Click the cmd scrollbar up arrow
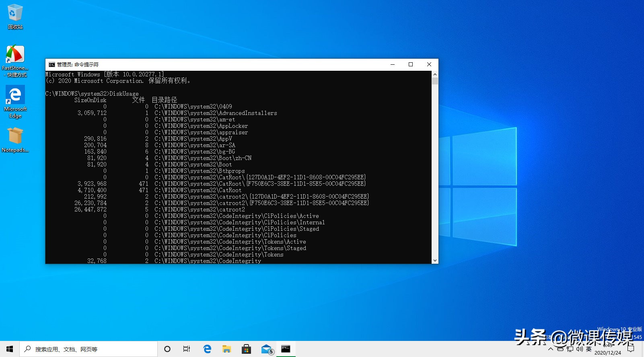This screenshot has height=357, width=644. [435, 74]
